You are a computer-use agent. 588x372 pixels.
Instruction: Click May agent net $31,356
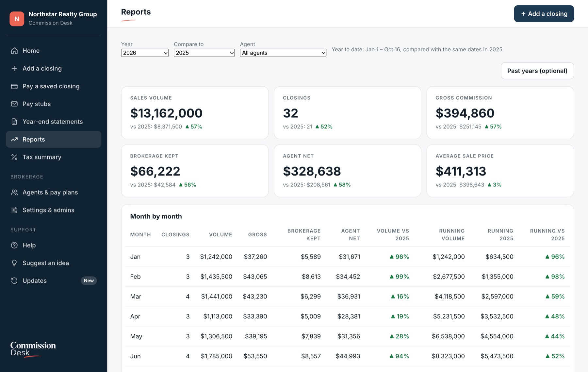click(x=349, y=336)
